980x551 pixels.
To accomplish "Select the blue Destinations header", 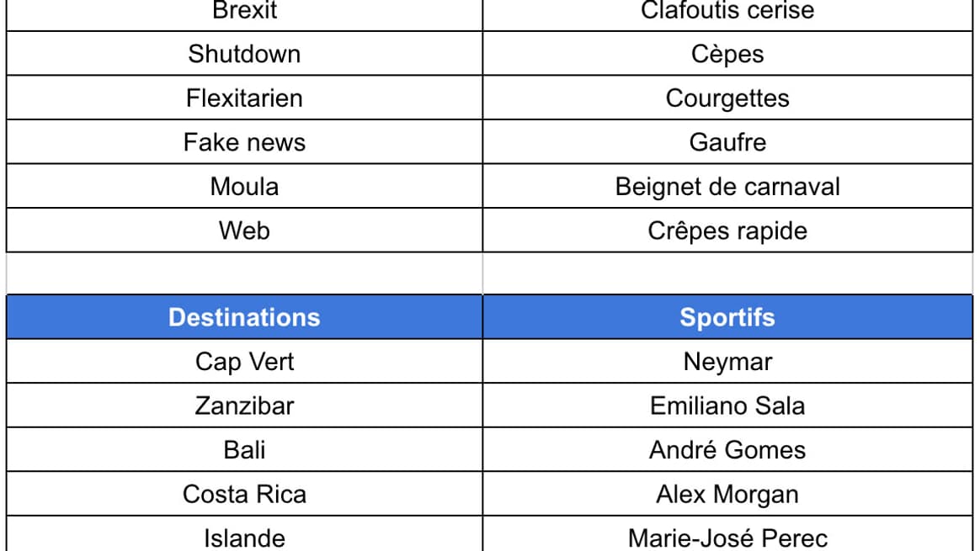I will tap(244, 317).
